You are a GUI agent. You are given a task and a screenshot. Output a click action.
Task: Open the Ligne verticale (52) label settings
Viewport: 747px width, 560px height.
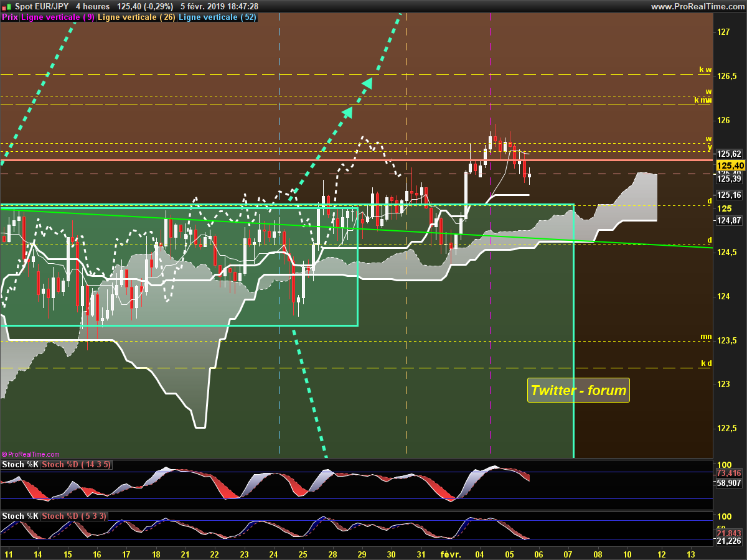pyautogui.click(x=217, y=17)
